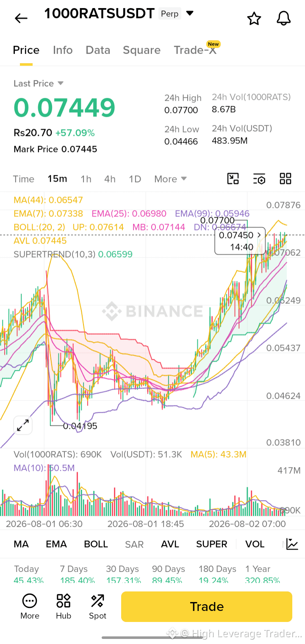Tap the 24h High value 0.07700
305x644 pixels.
click(181, 110)
